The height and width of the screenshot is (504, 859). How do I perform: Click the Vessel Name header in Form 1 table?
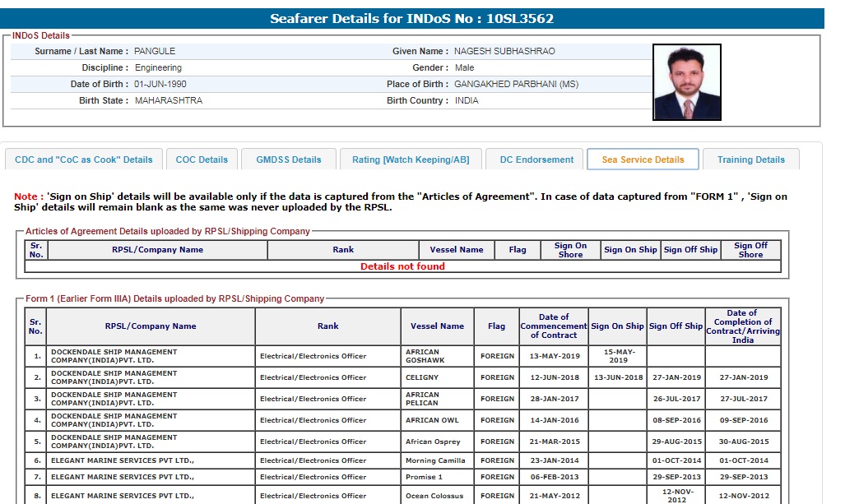click(437, 326)
